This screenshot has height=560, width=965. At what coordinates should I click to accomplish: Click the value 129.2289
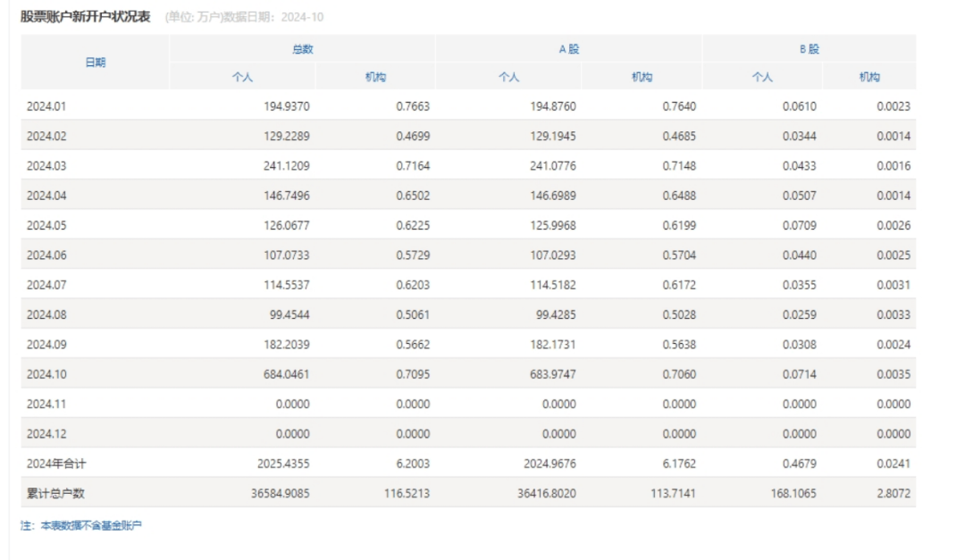point(287,136)
